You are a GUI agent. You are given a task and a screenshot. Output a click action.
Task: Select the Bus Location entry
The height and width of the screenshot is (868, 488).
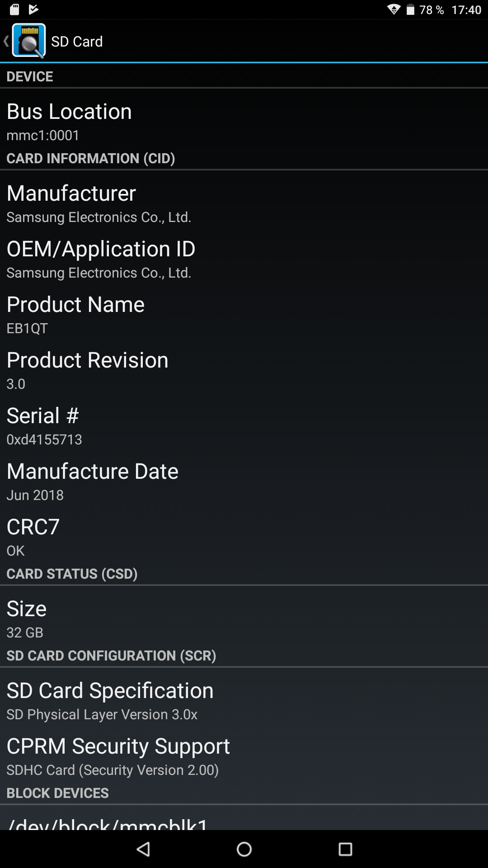point(244,121)
